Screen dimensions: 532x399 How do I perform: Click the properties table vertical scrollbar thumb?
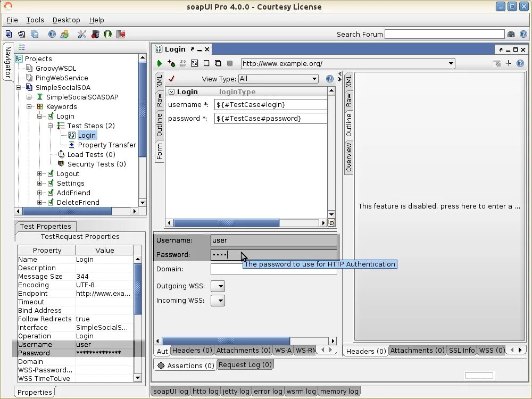pyautogui.click(x=138, y=289)
